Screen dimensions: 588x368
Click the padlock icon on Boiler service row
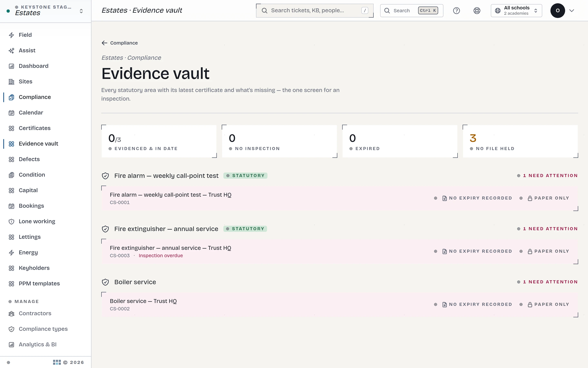pos(530,305)
